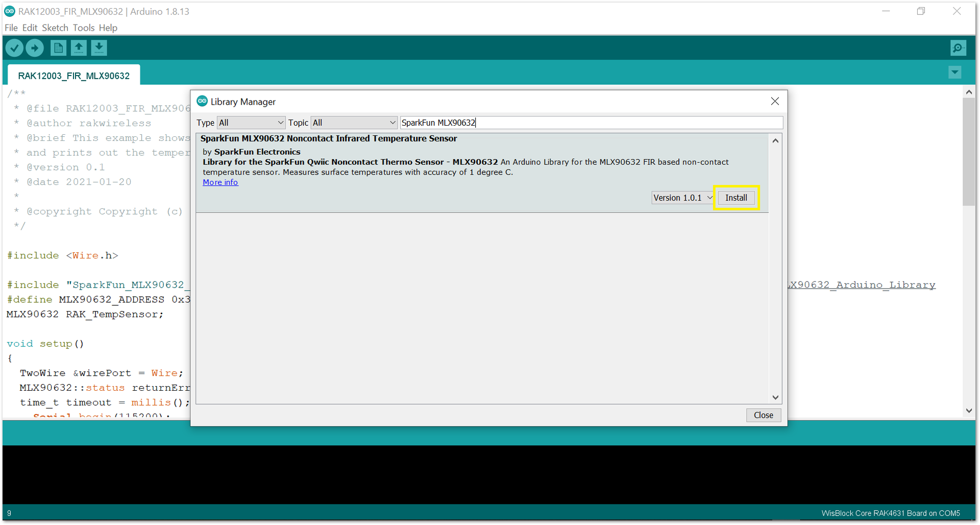Image resolution: width=980 pixels, height=525 pixels.
Task: Open the More info link
Action: [x=220, y=182]
